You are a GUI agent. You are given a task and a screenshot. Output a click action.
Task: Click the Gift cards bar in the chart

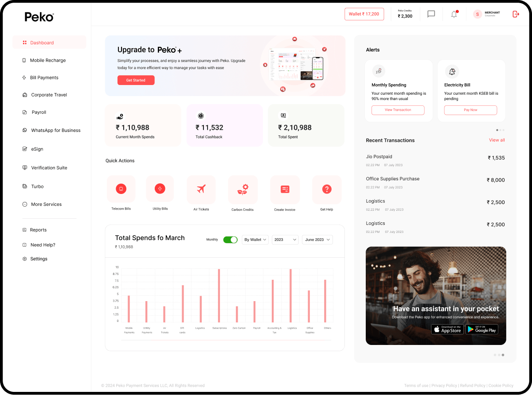183,304
